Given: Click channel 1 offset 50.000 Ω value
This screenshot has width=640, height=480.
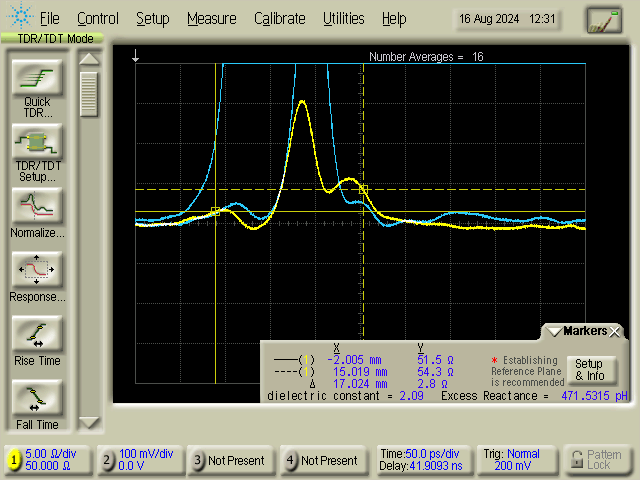Looking at the screenshot, I should click(48, 466).
